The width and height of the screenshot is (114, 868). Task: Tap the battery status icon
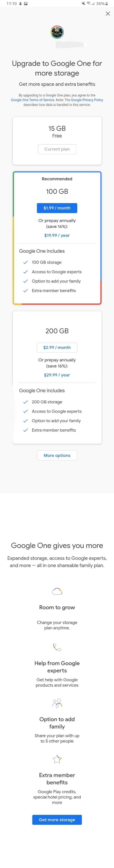107,4
